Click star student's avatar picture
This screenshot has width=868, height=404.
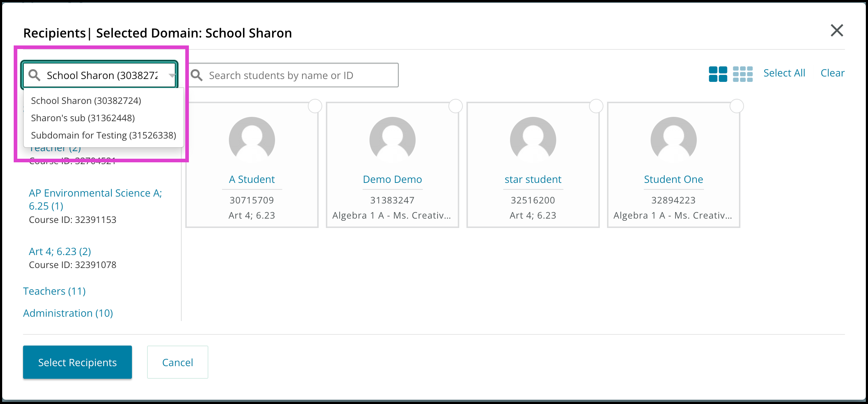coord(533,140)
